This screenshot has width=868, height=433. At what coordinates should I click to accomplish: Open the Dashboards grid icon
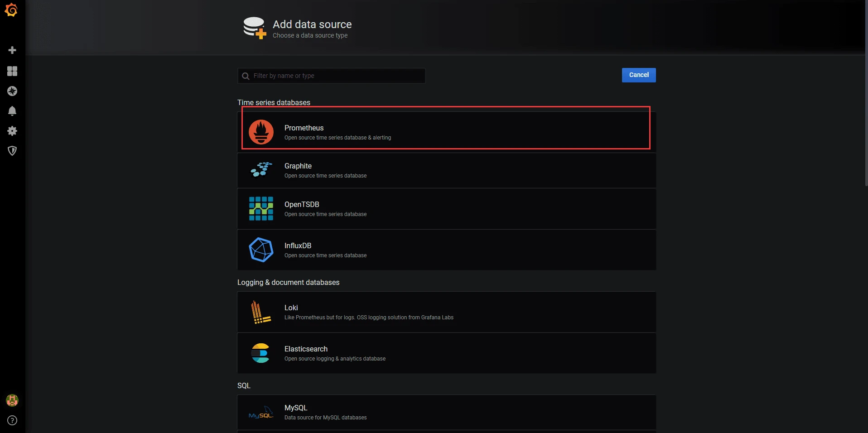(12, 71)
